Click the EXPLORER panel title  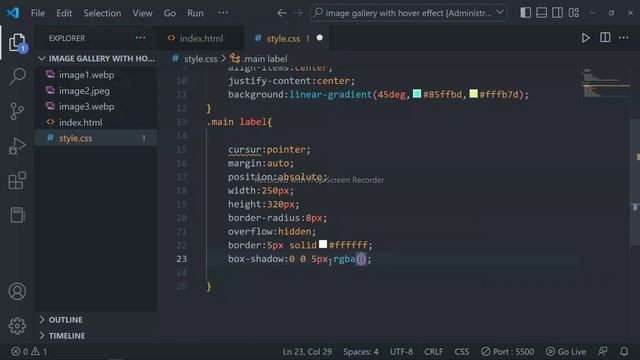(x=67, y=38)
